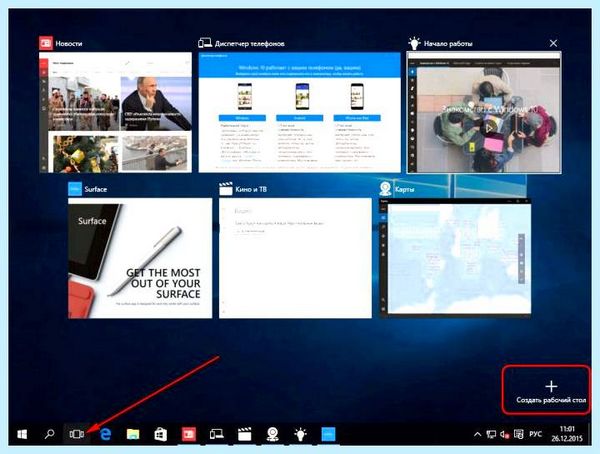Open the network tray icon
The height and width of the screenshot is (454, 600).
coord(491,434)
